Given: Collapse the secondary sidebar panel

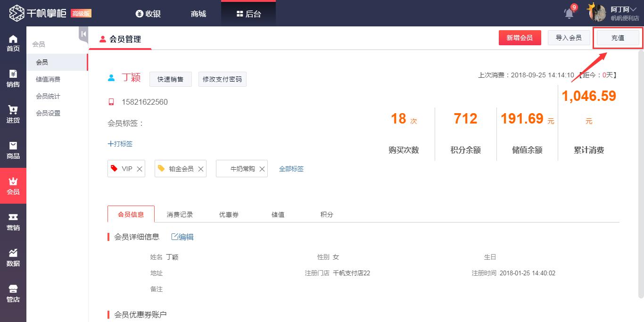Looking at the screenshot, I should (x=83, y=34).
